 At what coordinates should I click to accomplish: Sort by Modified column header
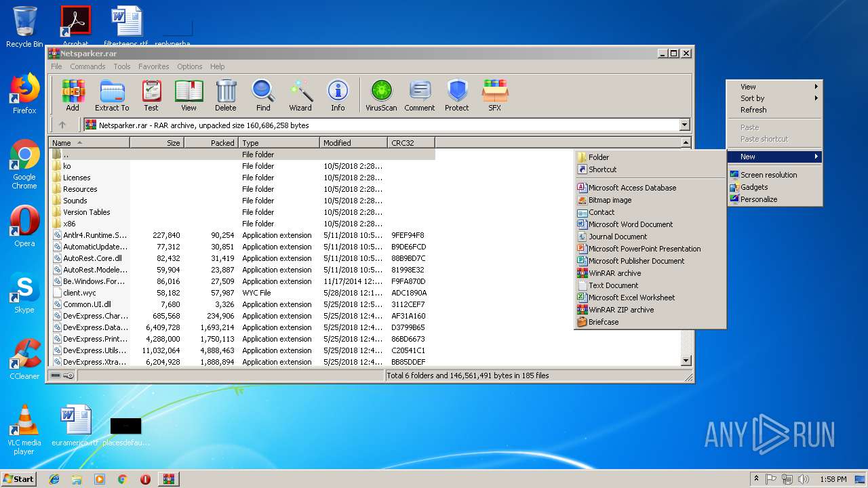(x=353, y=143)
